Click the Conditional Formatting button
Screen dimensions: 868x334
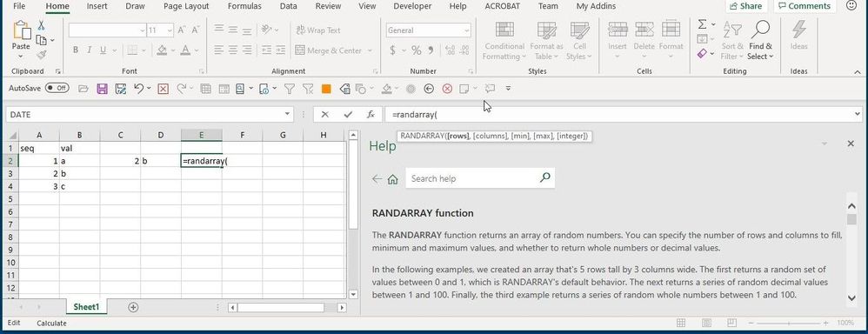tap(504, 42)
